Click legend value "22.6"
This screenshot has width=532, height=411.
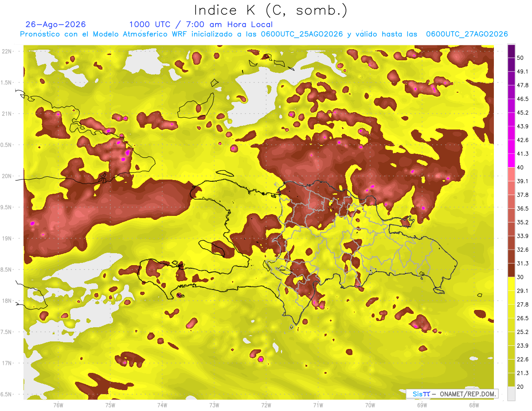point(523,359)
